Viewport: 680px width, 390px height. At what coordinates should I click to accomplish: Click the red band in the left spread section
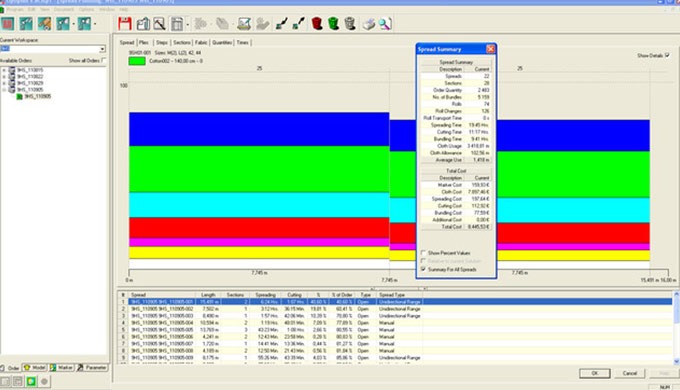tap(259, 228)
